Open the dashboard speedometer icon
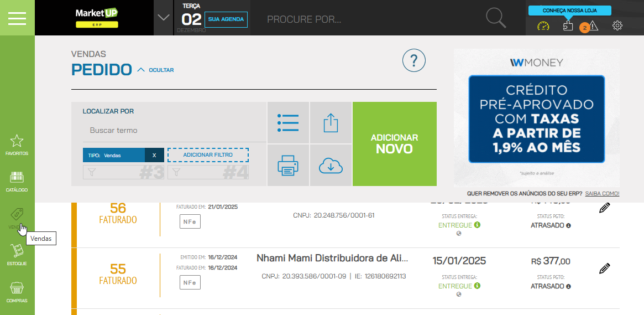 [543, 26]
